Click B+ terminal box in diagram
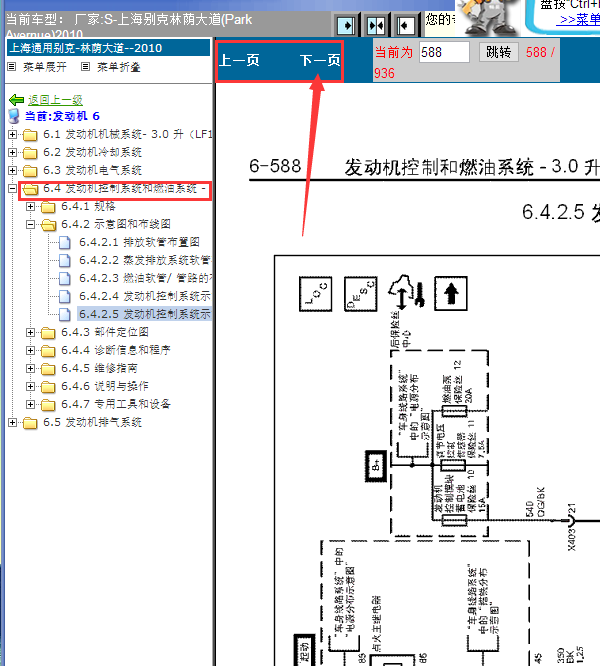The width and height of the screenshot is (600, 666). 376,466
